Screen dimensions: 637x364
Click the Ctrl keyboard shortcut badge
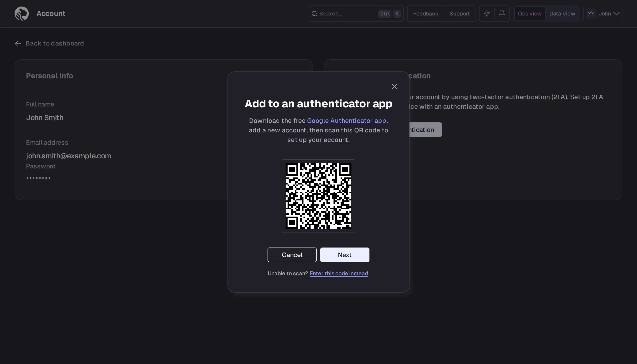click(x=384, y=13)
